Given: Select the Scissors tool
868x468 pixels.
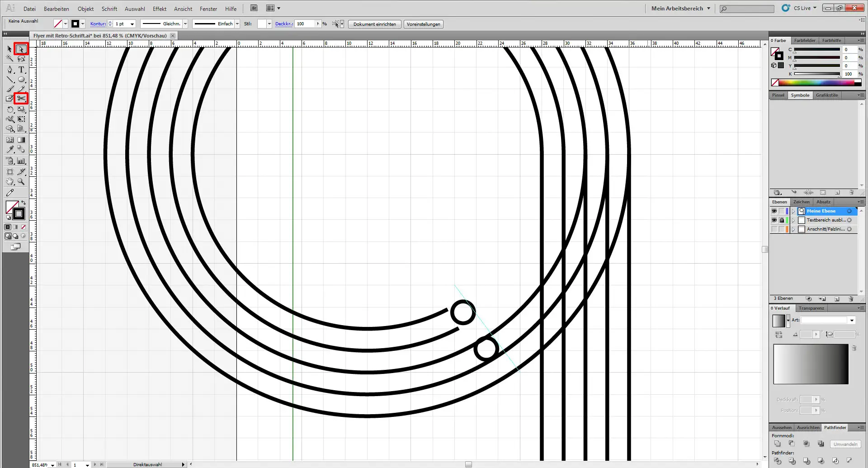Looking at the screenshot, I should [21, 98].
